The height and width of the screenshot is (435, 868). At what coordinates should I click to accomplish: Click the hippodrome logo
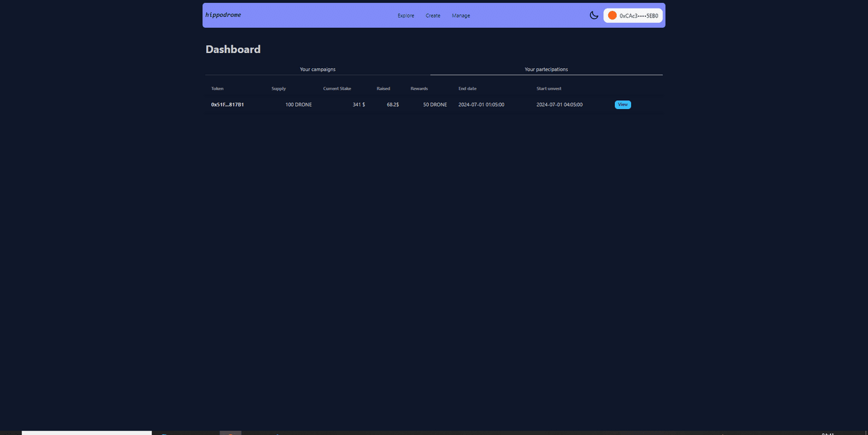point(223,15)
